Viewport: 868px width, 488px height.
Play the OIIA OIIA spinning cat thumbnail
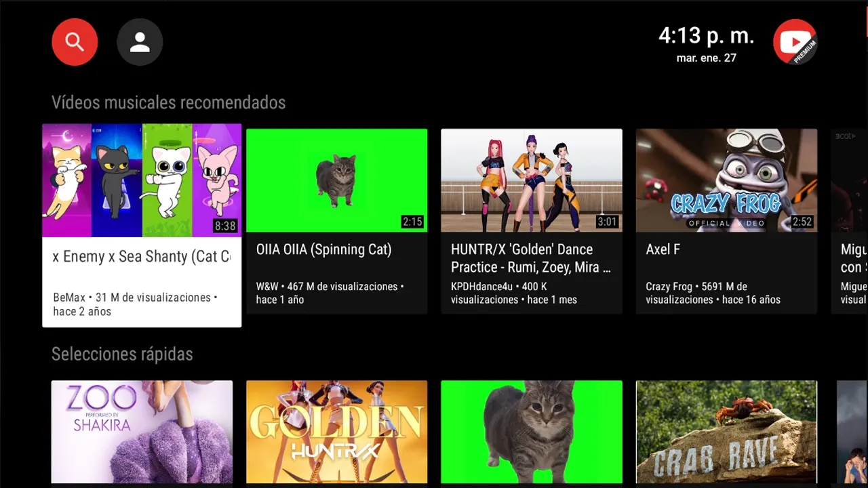[x=336, y=180]
